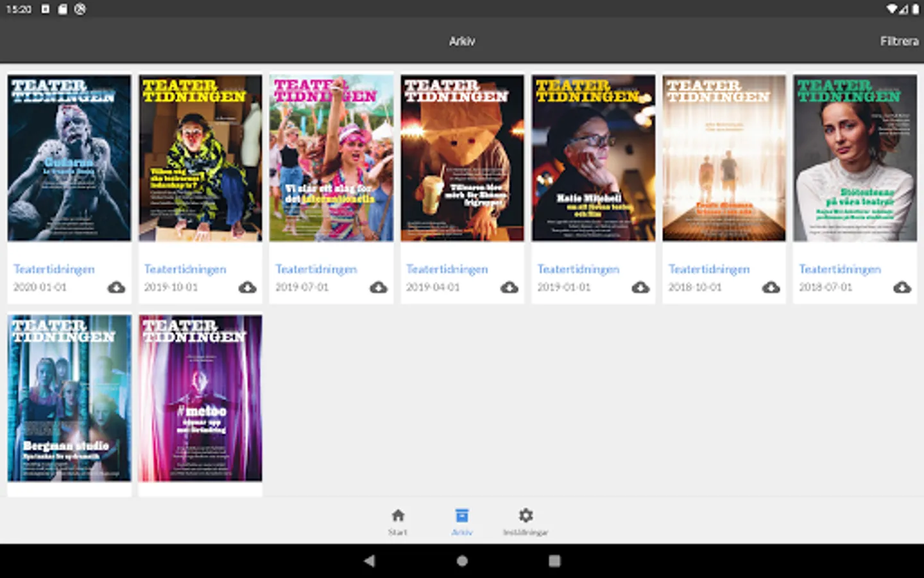Click Teatertidningen title above 2019-01-01
This screenshot has width=924, height=578.
pos(578,269)
